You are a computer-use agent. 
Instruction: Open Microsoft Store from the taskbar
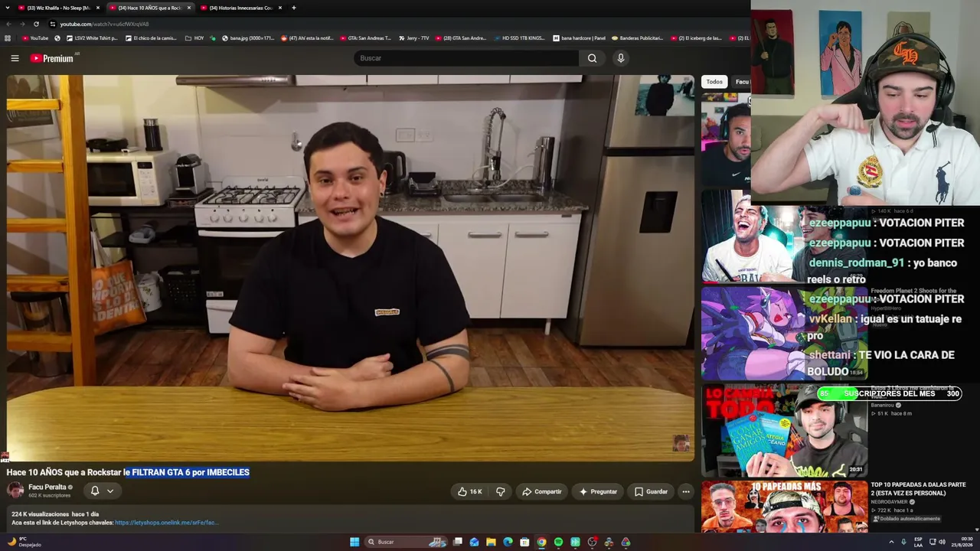pyautogui.click(x=524, y=542)
